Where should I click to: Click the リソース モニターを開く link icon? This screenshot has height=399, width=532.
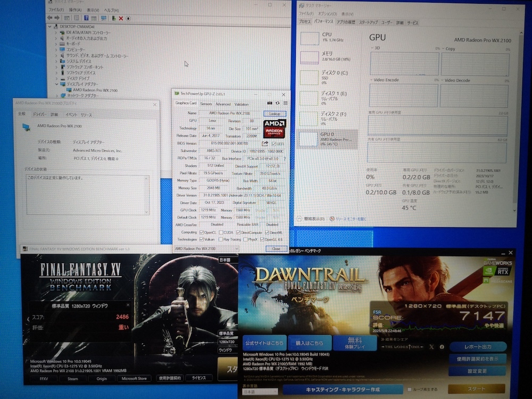click(332, 219)
